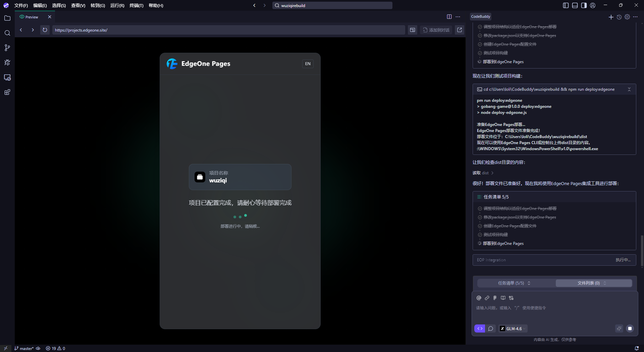Stop the running AI generation
Screen dimensions: 644x352
630,328
